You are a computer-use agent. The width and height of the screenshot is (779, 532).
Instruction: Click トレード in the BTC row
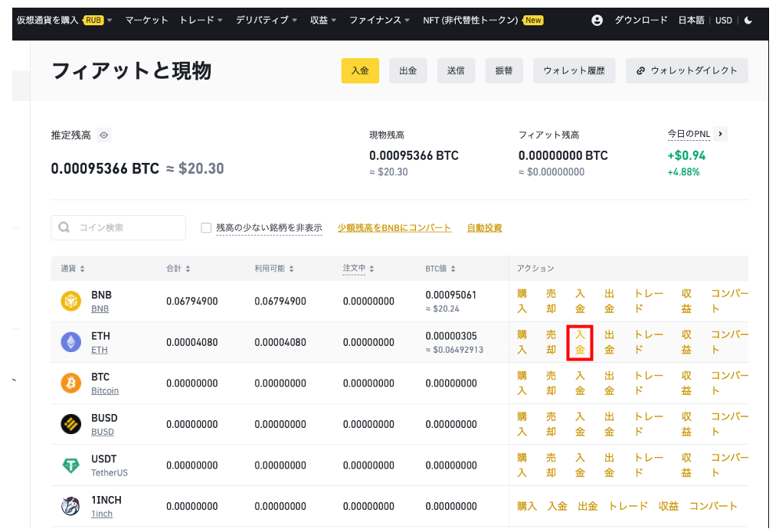pos(648,383)
